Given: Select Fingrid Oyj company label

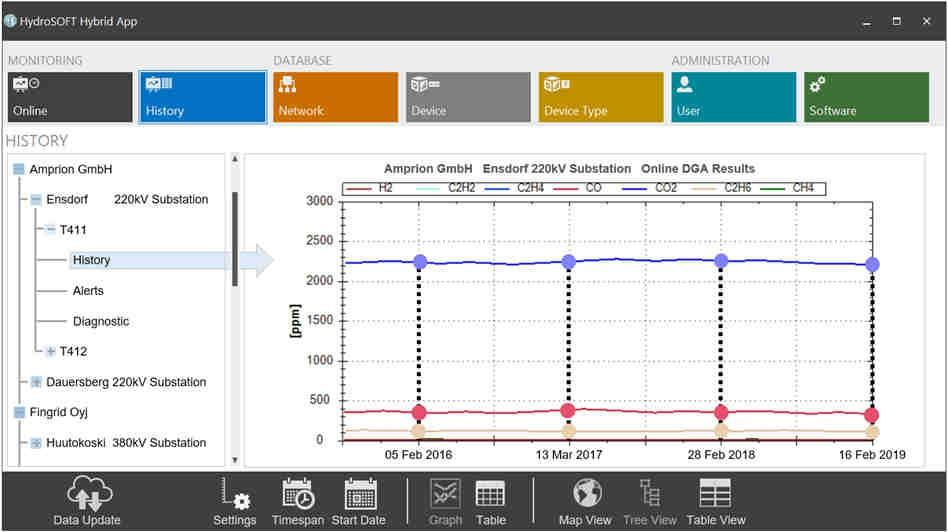Looking at the screenshot, I should click(x=59, y=412).
